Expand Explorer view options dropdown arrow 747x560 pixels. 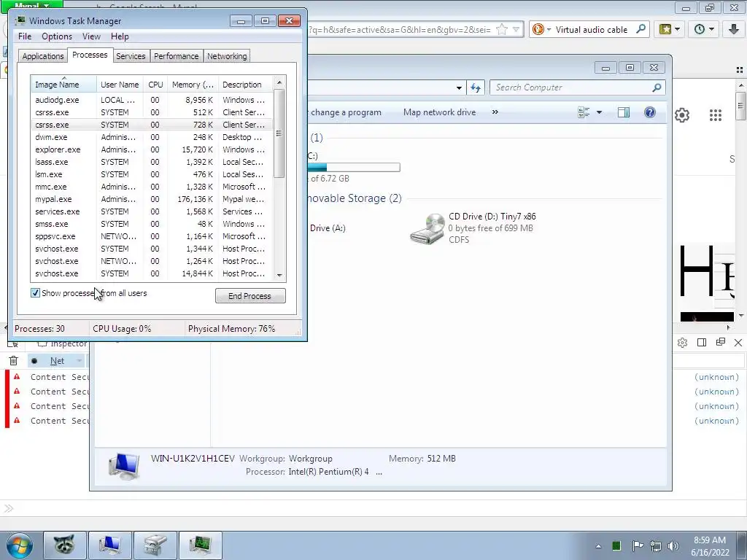click(600, 112)
